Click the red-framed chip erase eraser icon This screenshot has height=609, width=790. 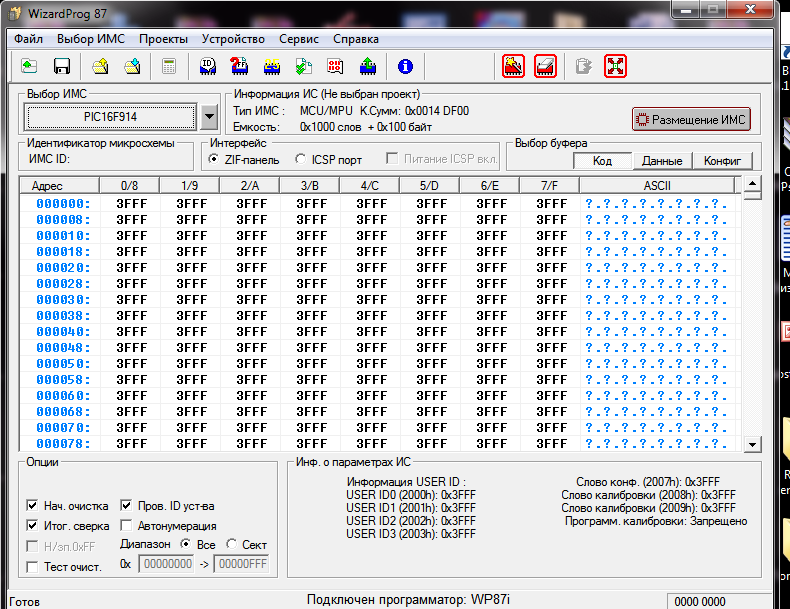coord(545,66)
